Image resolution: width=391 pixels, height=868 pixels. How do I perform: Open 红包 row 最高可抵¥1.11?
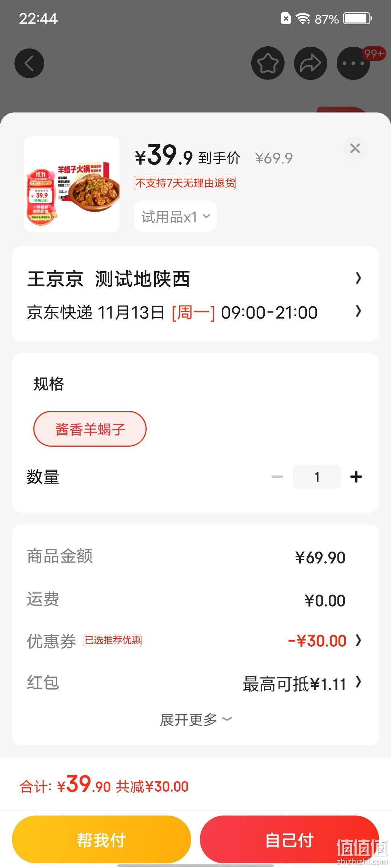point(195,683)
